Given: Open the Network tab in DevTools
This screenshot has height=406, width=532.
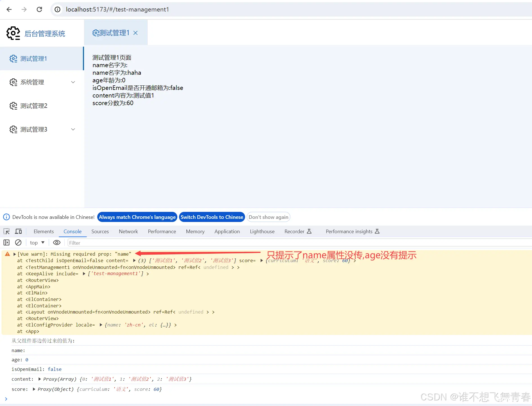Looking at the screenshot, I should [128, 231].
